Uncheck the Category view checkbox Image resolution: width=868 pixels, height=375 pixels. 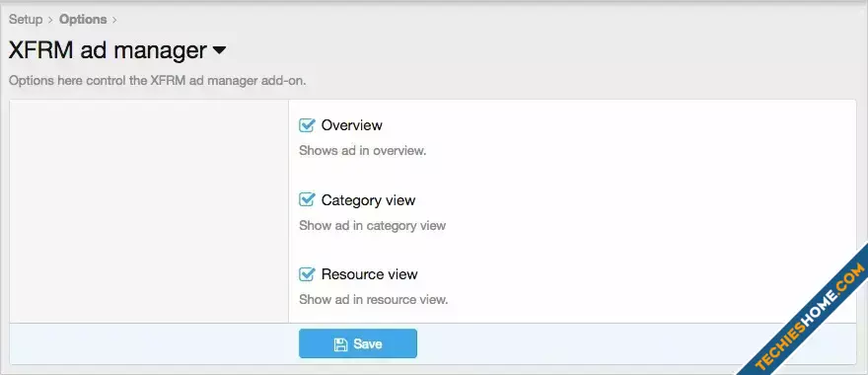pos(307,199)
